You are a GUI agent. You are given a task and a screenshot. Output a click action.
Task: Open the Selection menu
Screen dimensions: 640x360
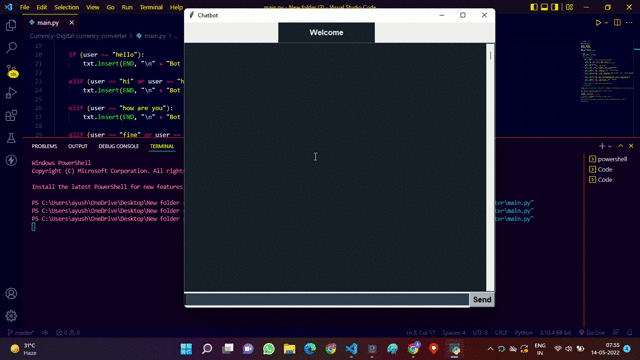[67, 7]
